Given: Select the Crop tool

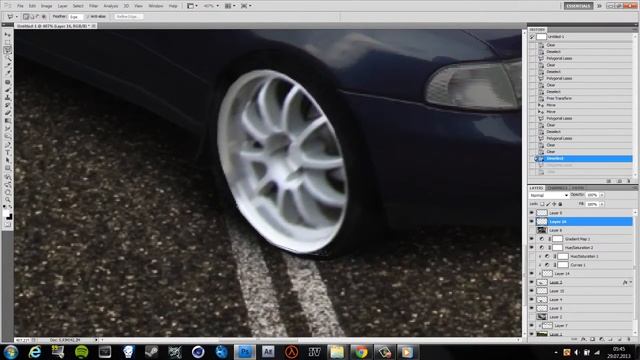Looking at the screenshot, I should click(x=7, y=66).
